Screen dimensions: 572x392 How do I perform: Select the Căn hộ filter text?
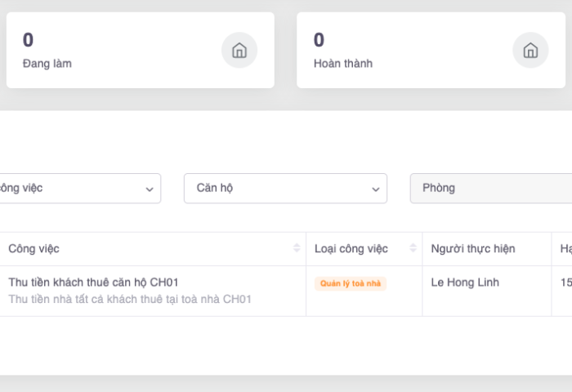(x=215, y=188)
